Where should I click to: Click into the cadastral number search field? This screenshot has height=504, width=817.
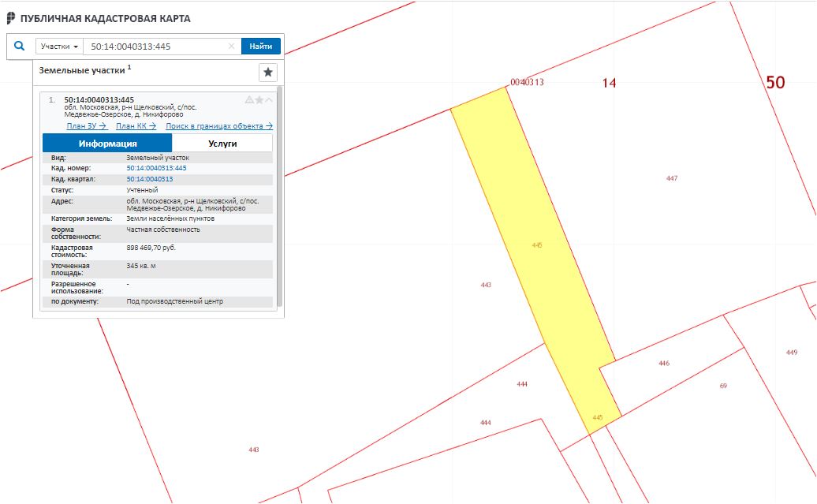click(158, 47)
